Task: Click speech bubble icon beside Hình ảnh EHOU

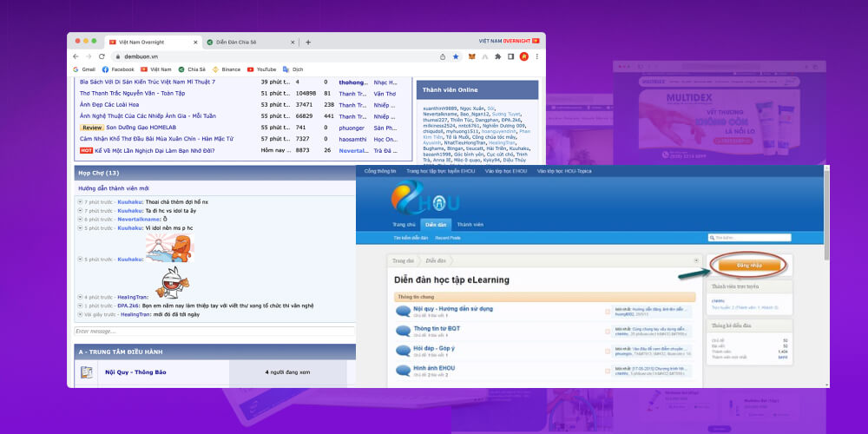Action: click(x=403, y=371)
